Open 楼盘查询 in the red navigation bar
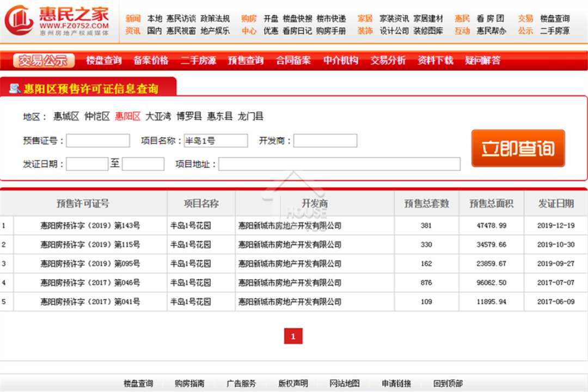This screenshot has height=392, width=588. click(104, 60)
